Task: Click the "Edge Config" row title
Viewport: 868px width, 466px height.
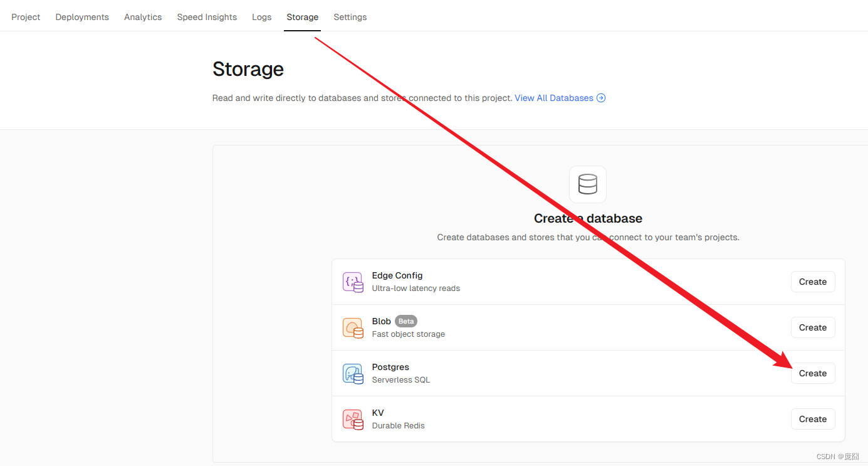Action: click(x=397, y=275)
